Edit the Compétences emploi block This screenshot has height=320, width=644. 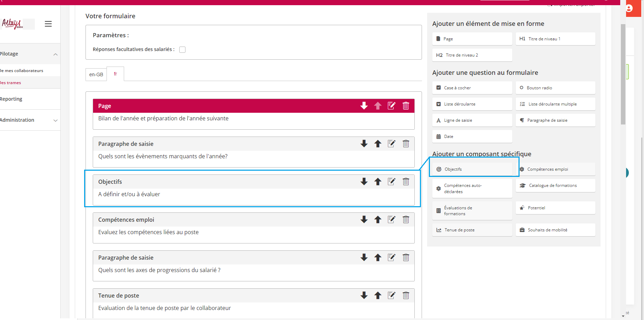click(392, 220)
